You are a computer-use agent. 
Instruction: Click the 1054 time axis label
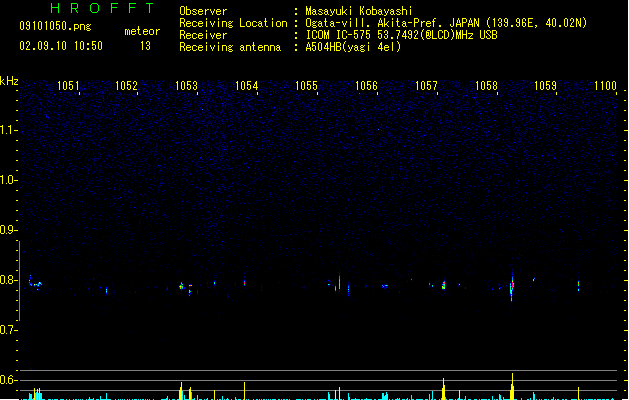coord(246,86)
